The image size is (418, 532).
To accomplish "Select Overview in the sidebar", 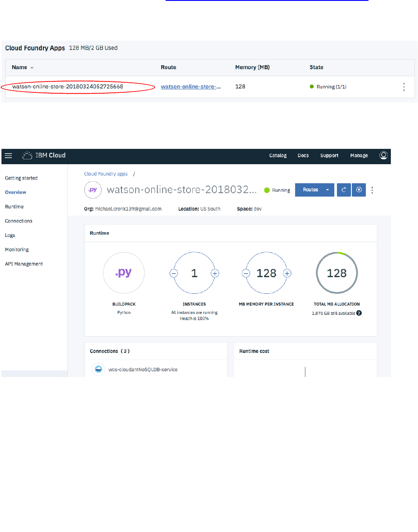I will click(15, 192).
